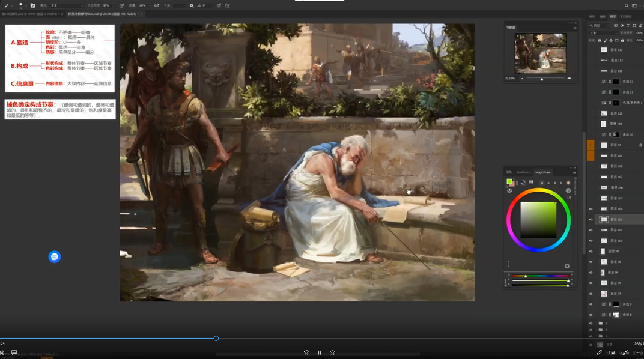Adjust the MagicPicker saturation slider
Viewport: 644px width, 359px height.
point(540,280)
